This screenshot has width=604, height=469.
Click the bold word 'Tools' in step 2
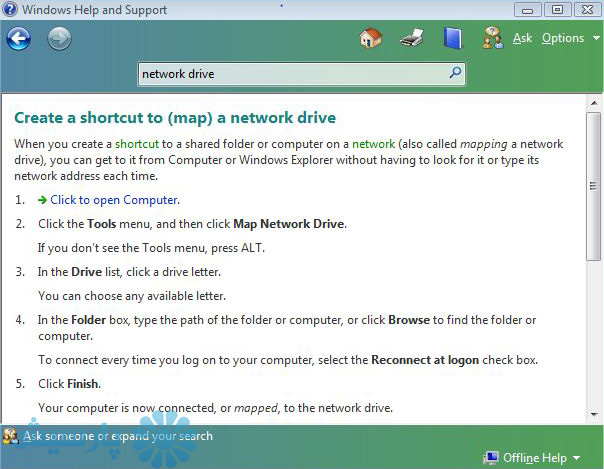(102, 224)
